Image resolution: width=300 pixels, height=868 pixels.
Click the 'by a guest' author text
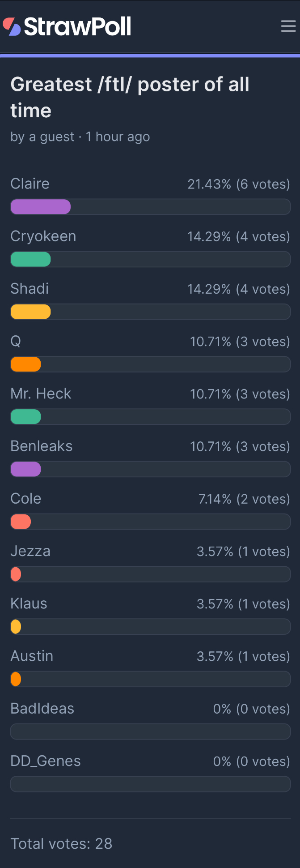pos(42,137)
